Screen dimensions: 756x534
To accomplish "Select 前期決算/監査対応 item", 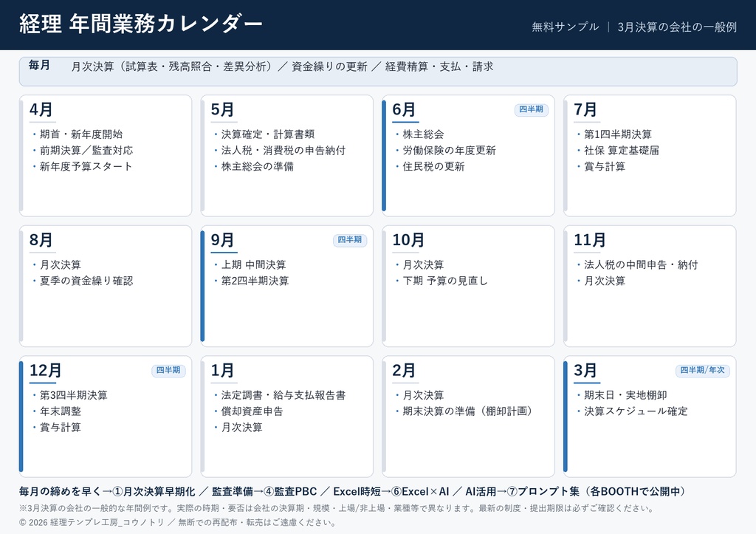I will pos(86,150).
